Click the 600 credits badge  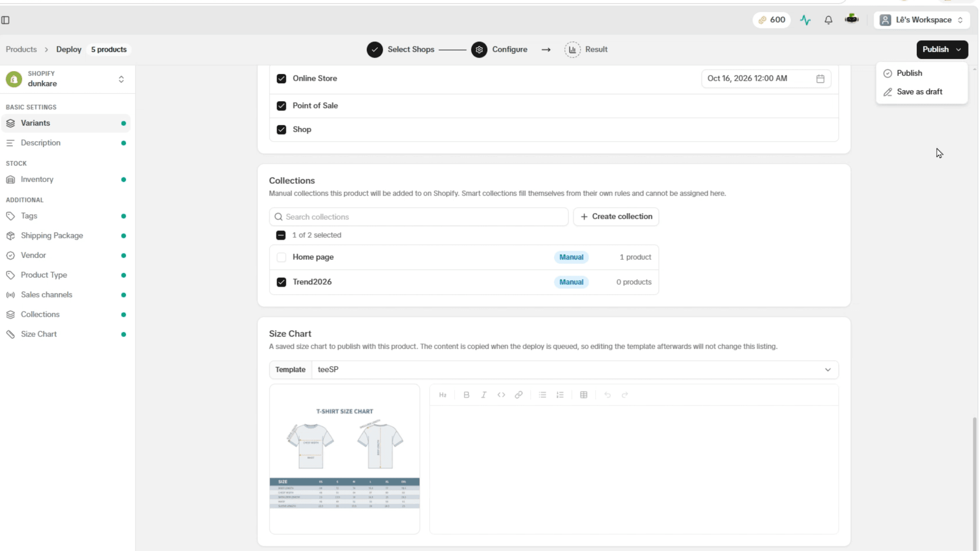771,20
